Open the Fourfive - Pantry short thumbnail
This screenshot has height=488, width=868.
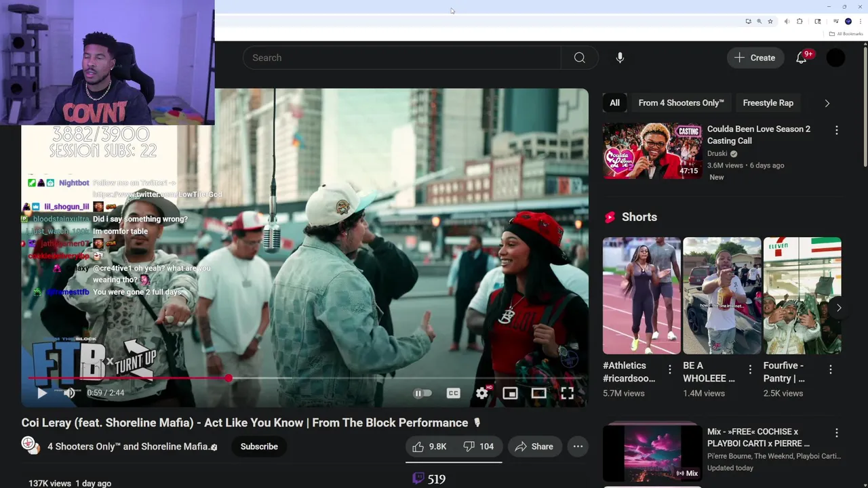click(x=802, y=296)
